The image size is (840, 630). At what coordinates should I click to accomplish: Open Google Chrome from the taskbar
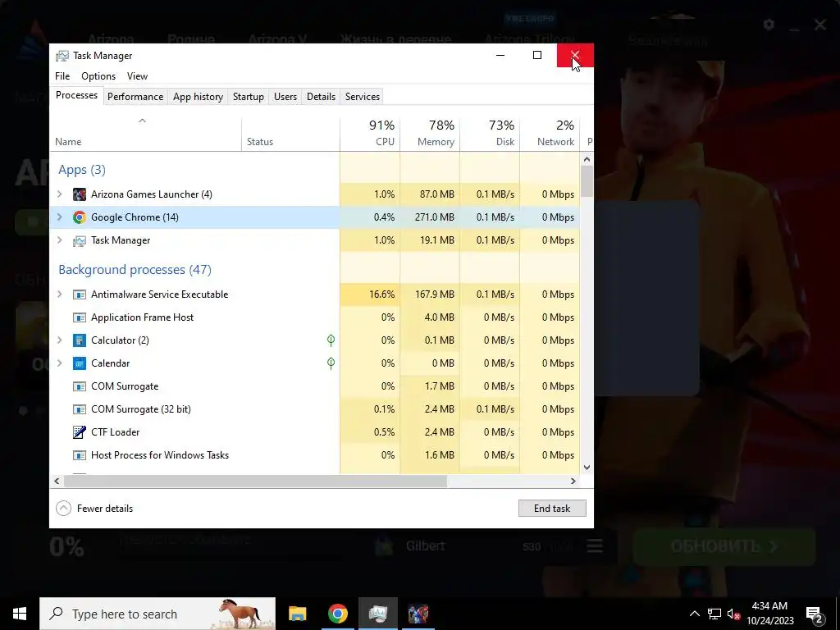point(337,614)
